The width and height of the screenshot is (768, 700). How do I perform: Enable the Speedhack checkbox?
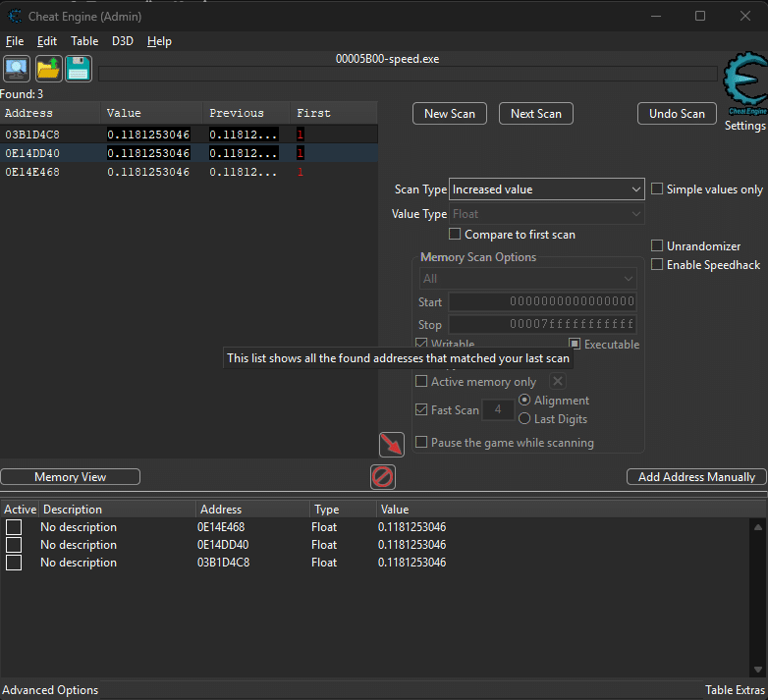(x=658, y=265)
